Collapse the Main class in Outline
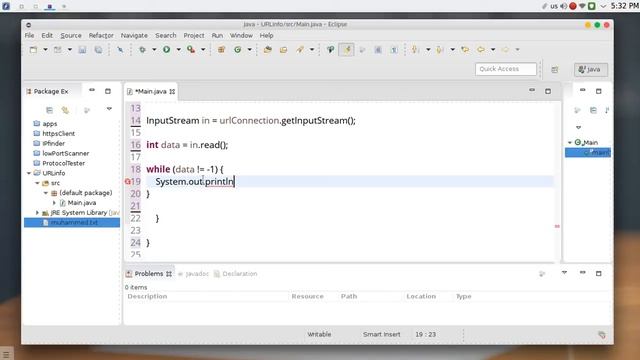Image resolution: width=640 pixels, height=360 pixels. point(570,142)
